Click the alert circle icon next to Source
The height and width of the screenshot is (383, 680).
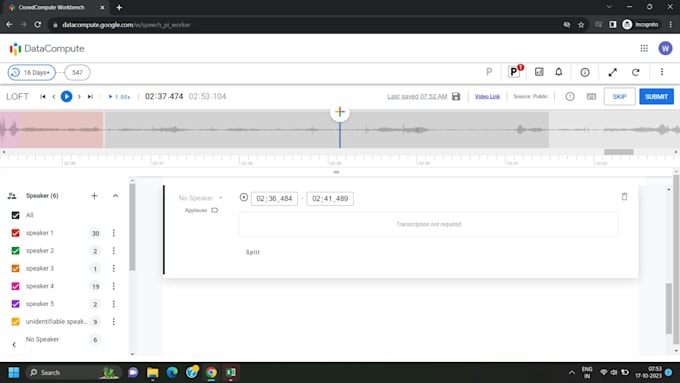click(570, 97)
